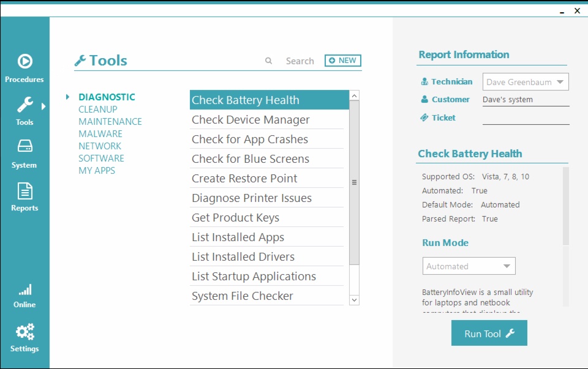Click the Tools wrench icon in the sidebar
This screenshot has width=588, height=369.
(x=24, y=105)
